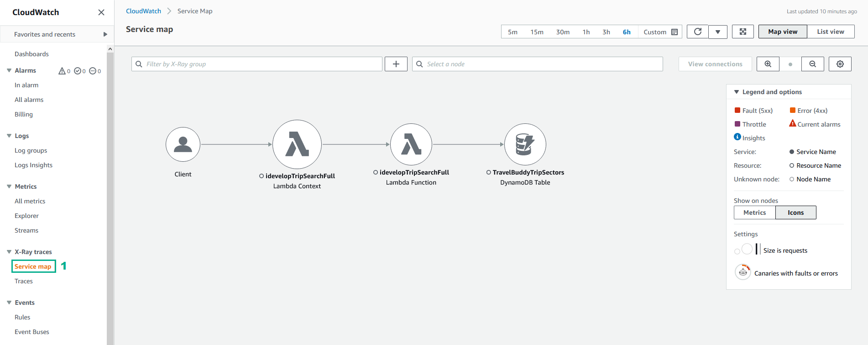Reset zoom with the center dot button
Screen dimensions: 868x345
tap(790, 64)
